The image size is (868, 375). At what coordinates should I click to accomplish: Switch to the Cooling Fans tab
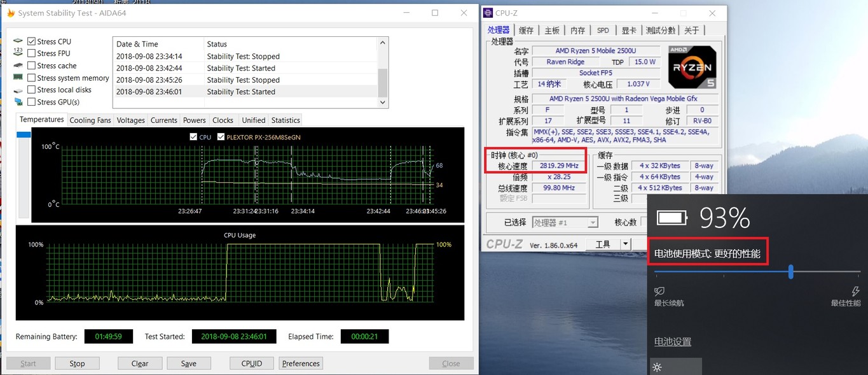[x=90, y=120]
